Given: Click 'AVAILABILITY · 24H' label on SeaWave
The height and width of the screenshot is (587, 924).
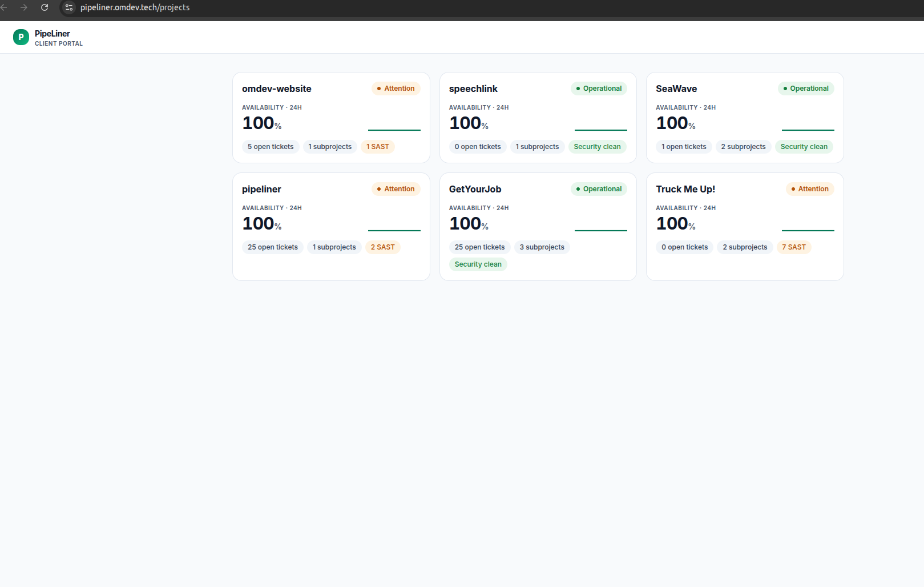Looking at the screenshot, I should tap(685, 107).
